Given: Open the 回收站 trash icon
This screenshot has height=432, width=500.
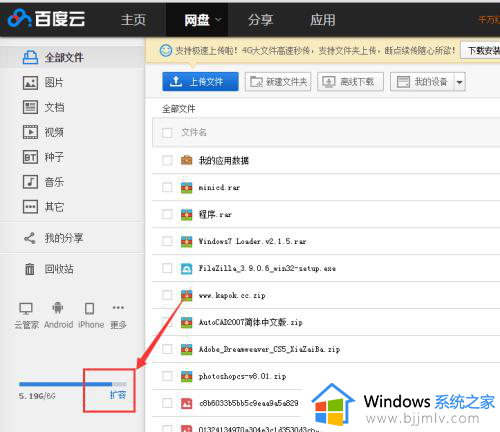Looking at the screenshot, I should click(30, 269).
